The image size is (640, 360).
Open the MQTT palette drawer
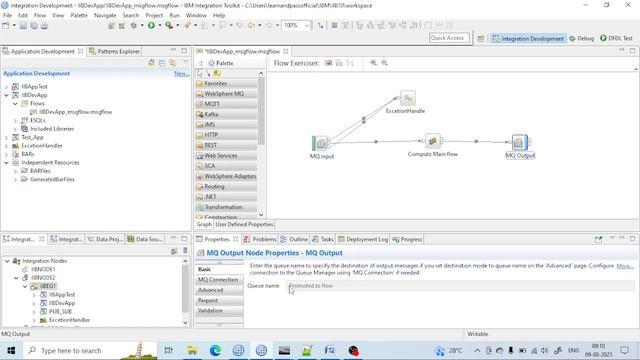[227, 104]
